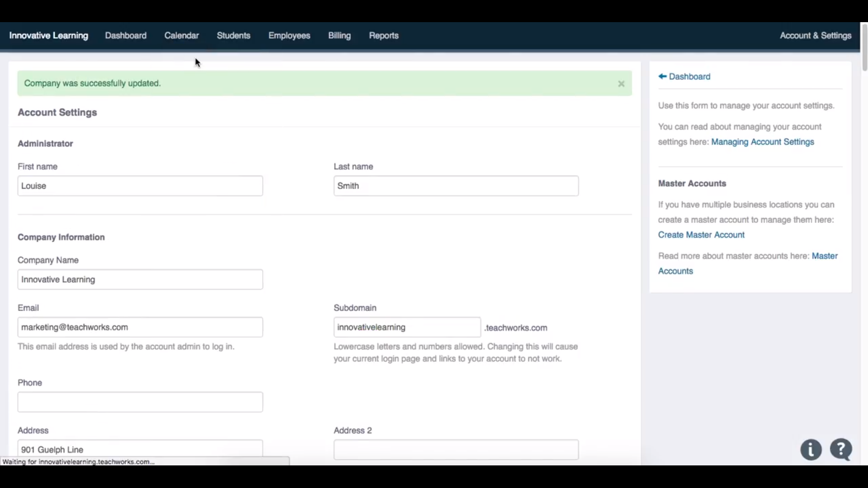Open the Employees menu

[x=289, y=36]
